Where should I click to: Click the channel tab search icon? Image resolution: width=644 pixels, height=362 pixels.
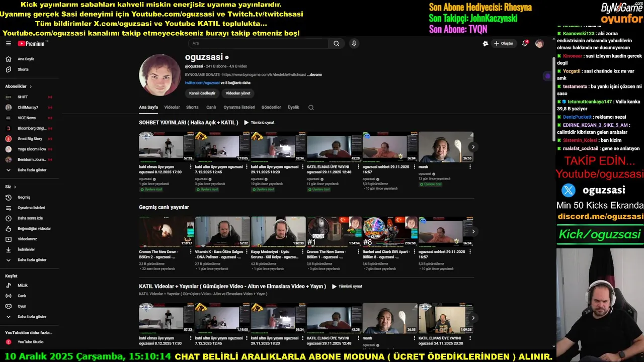click(x=311, y=107)
